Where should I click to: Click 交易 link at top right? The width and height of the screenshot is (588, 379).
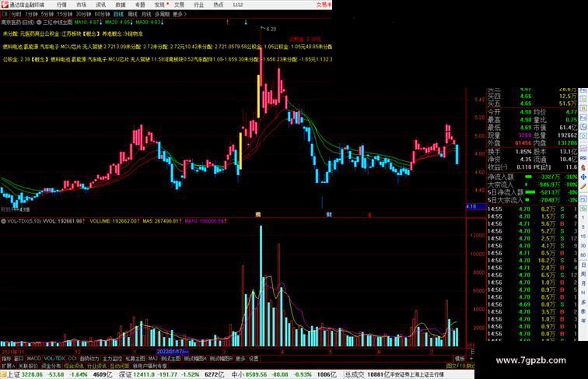324,5
